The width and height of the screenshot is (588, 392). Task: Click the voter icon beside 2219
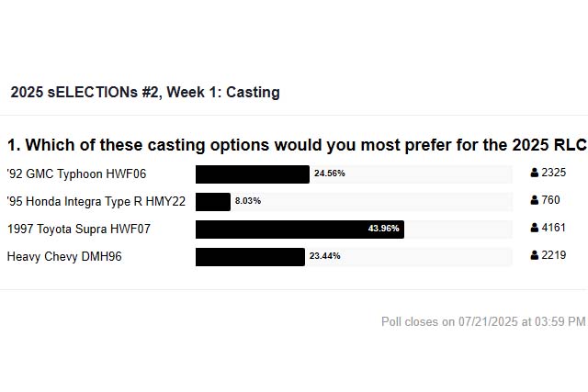pyautogui.click(x=535, y=255)
